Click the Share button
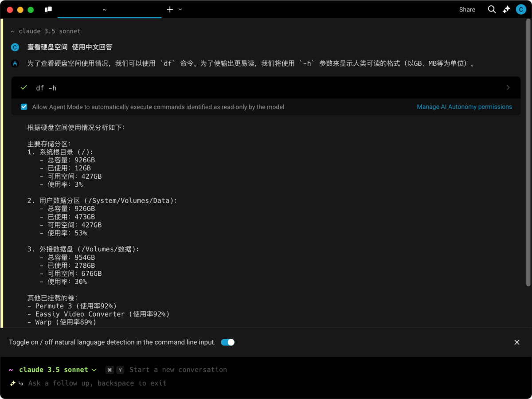This screenshot has width=532, height=399. pos(467,9)
